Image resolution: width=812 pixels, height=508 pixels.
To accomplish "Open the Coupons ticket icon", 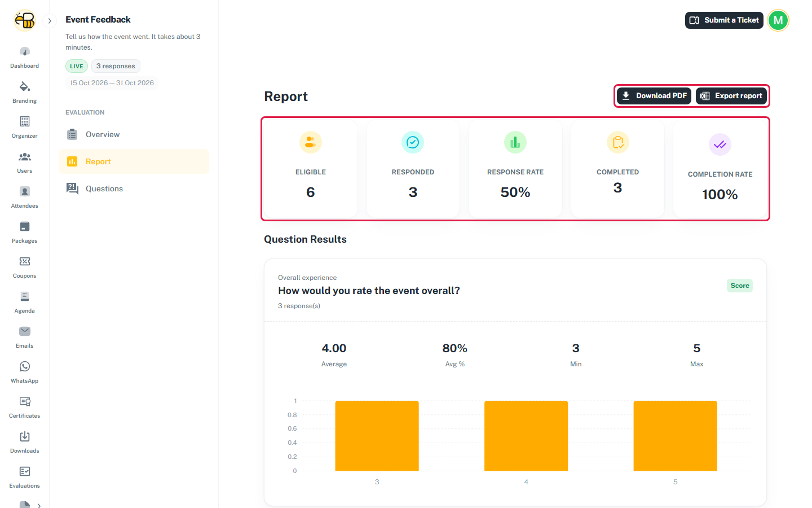I will point(25,262).
